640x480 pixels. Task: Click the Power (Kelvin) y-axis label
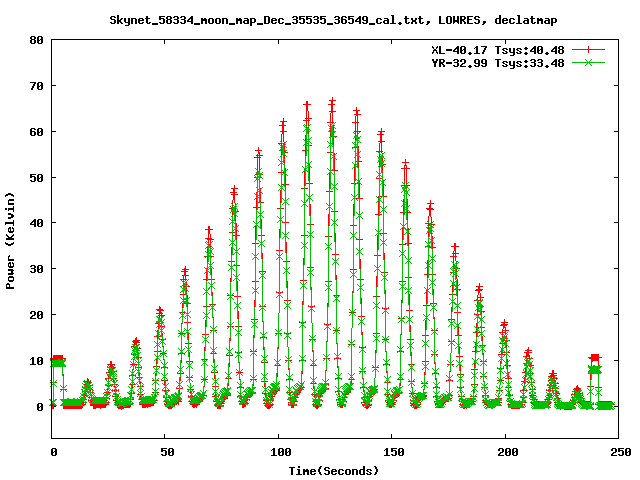click(10, 241)
